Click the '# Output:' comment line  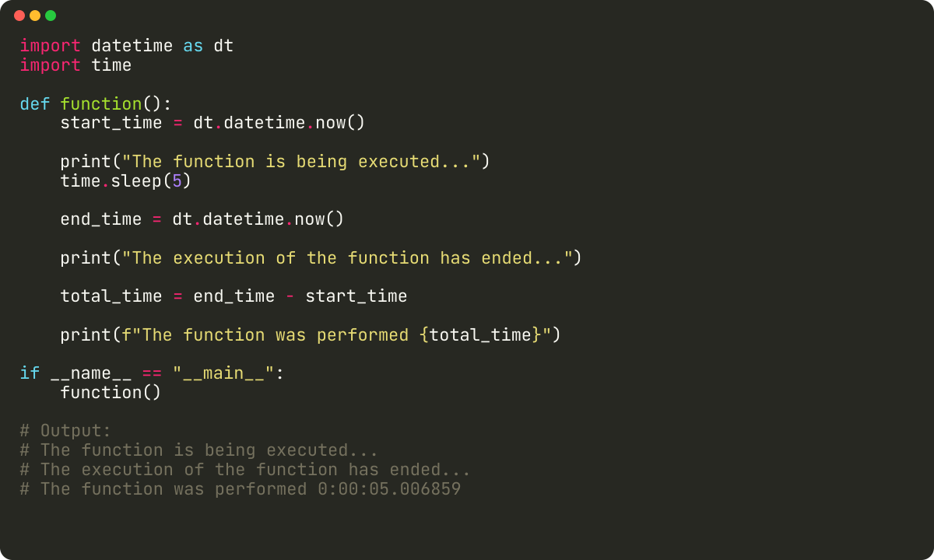pos(65,431)
